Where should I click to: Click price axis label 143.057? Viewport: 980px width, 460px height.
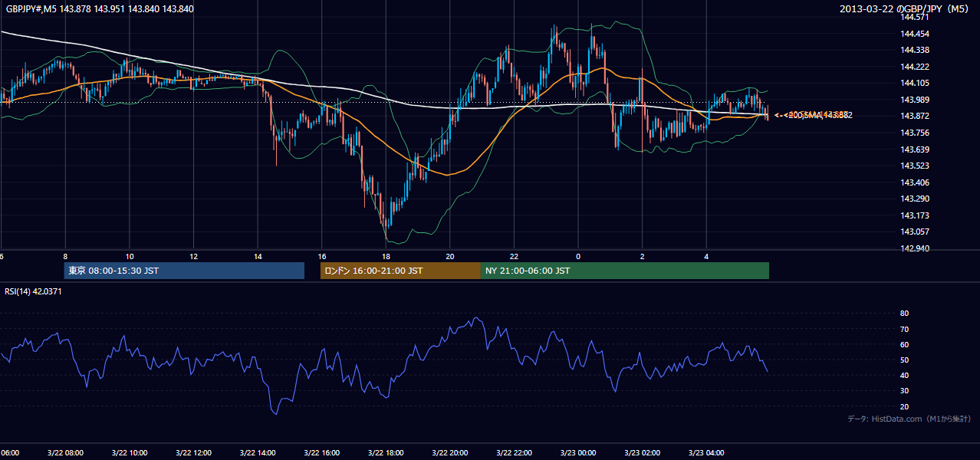click(916, 232)
